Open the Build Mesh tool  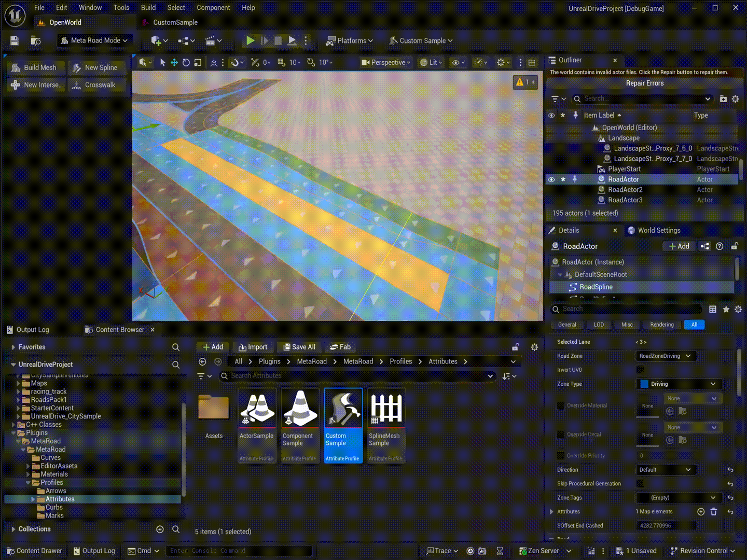coord(36,67)
